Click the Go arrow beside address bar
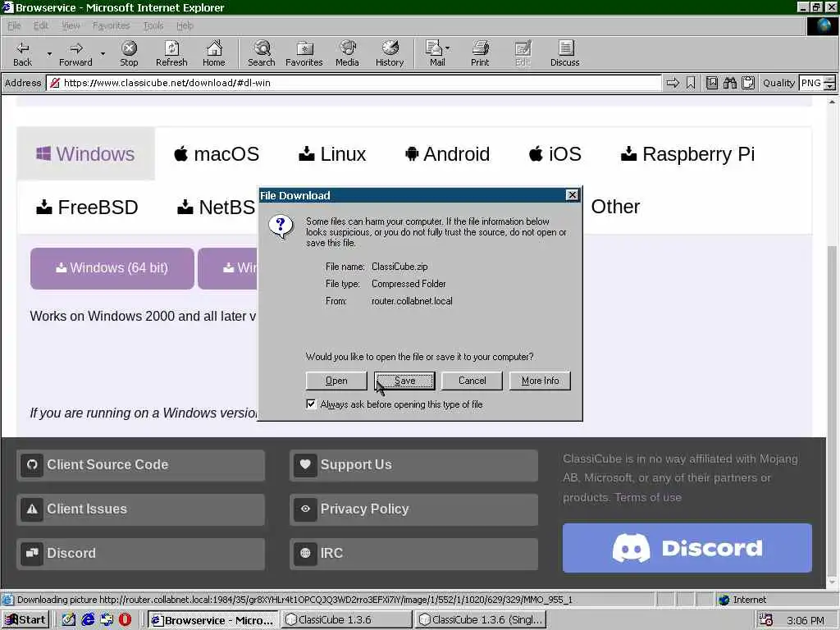The width and height of the screenshot is (840, 630). [x=673, y=83]
